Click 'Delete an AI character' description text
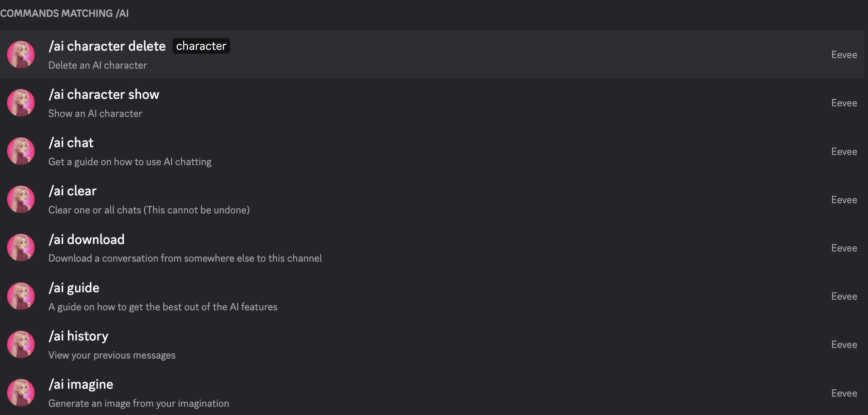The image size is (868, 415). click(x=98, y=65)
